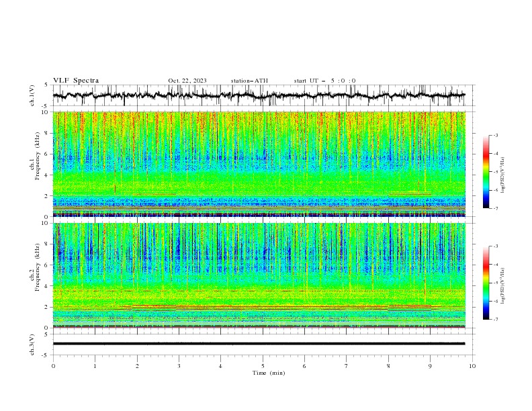
Task: Click time axis tick label "10" under "Time (min)" axis
Action: pyautogui.click(x=472, y=366)
